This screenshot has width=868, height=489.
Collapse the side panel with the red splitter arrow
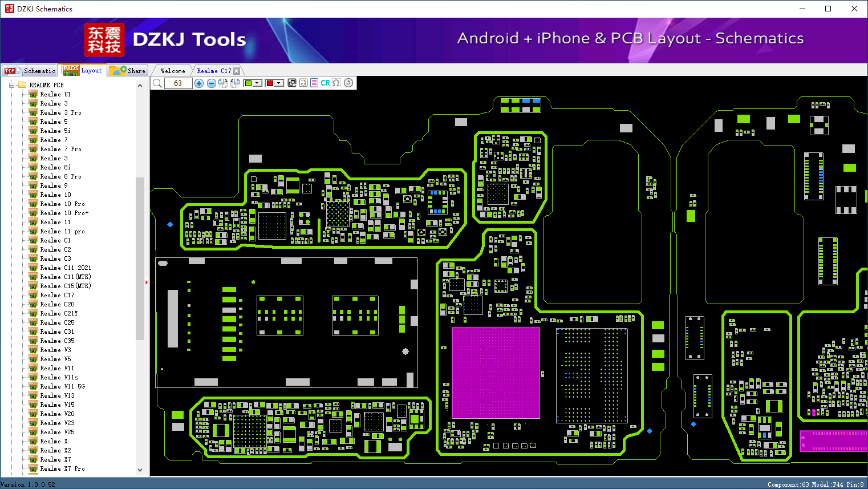[147, 282]
